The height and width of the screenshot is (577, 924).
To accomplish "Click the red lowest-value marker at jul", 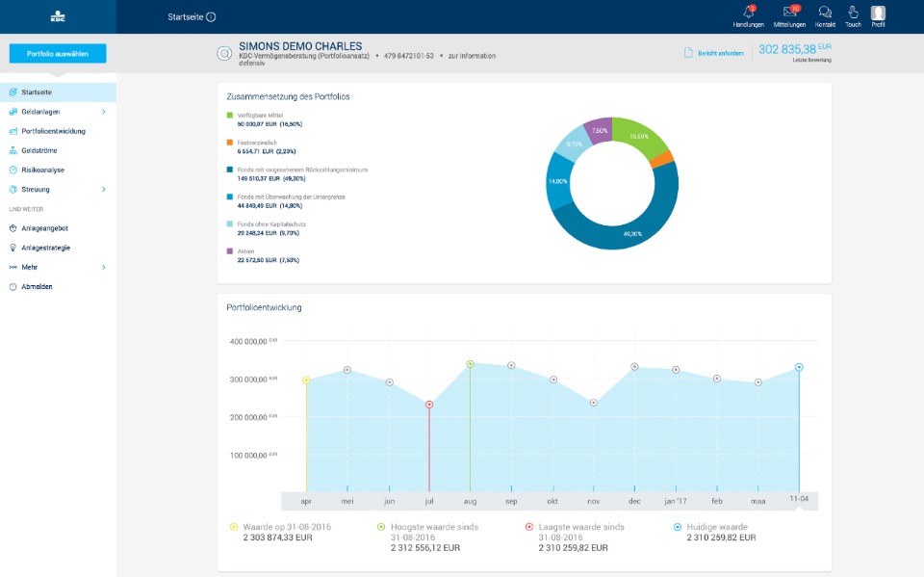I will pos(429,405).
